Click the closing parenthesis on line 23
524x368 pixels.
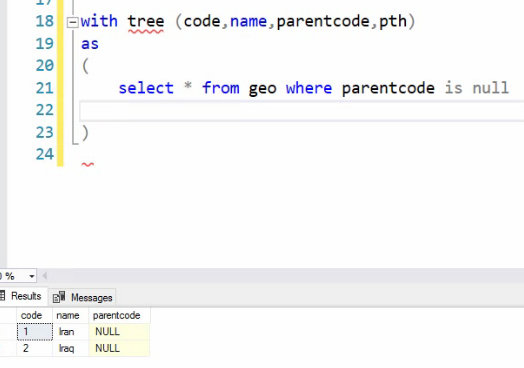[85, 133]
